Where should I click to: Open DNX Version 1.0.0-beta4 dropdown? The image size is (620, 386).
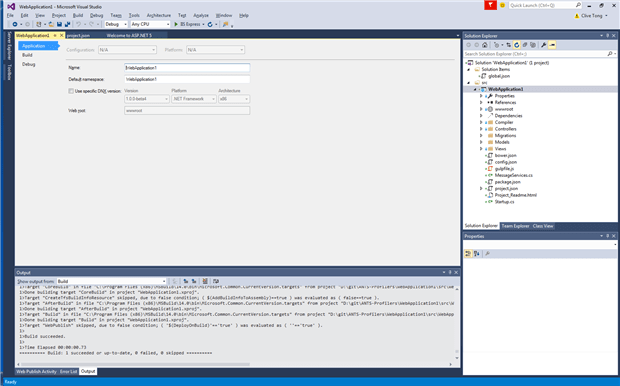click(x=147, y=99)
